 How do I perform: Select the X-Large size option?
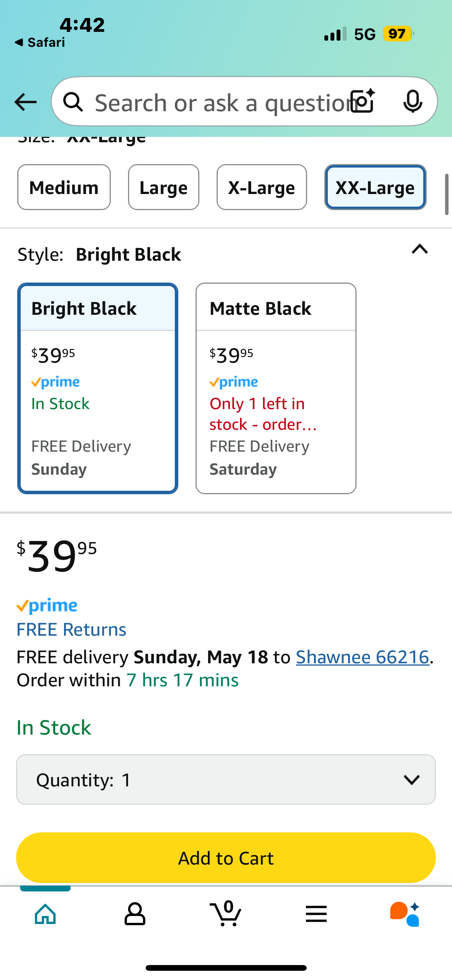[262, 187]
